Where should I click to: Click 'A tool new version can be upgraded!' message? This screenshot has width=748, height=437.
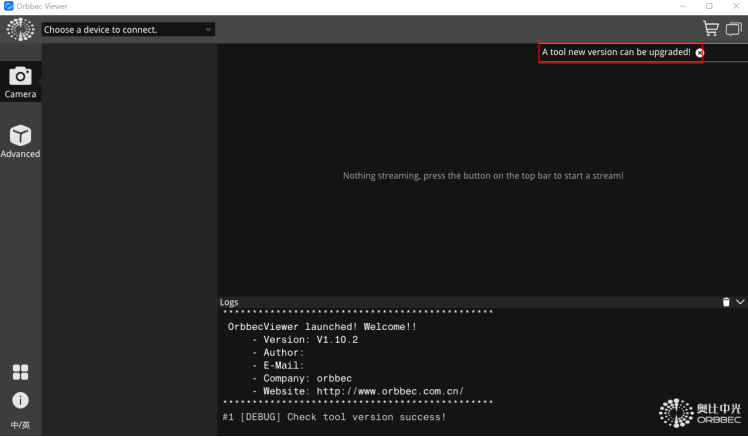point(615,52)
